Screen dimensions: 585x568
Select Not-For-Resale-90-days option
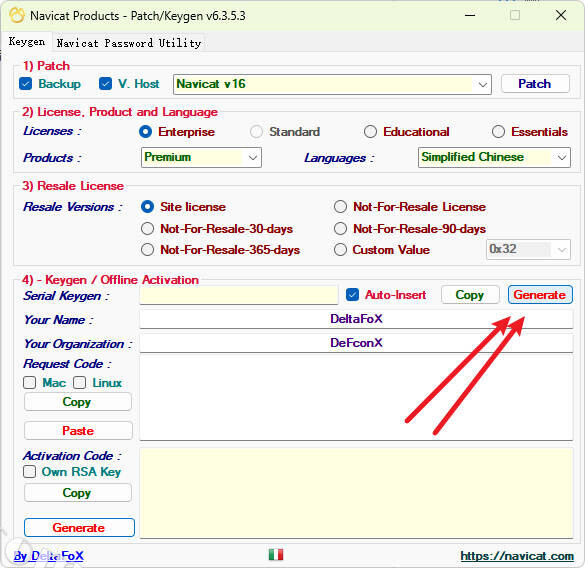pos(340,228)
